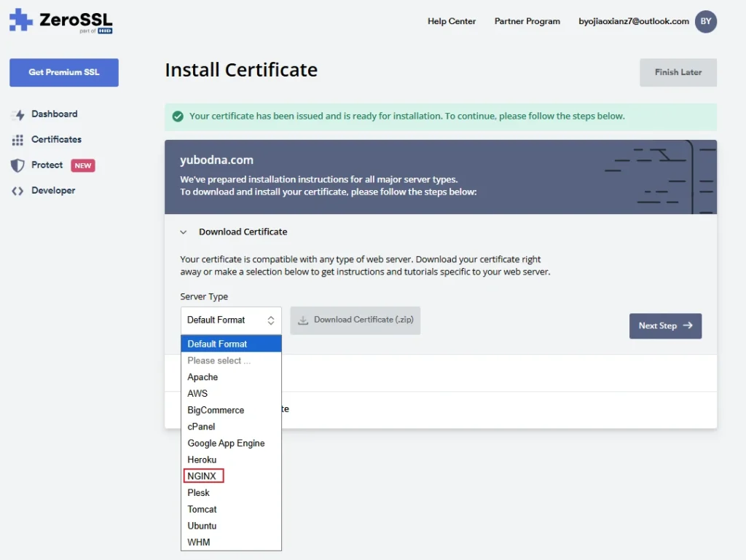Screen dimensions: 746x560
Task: Collapse the Download Certificate section
Action: pyautogui.click(x=184, y=231)
